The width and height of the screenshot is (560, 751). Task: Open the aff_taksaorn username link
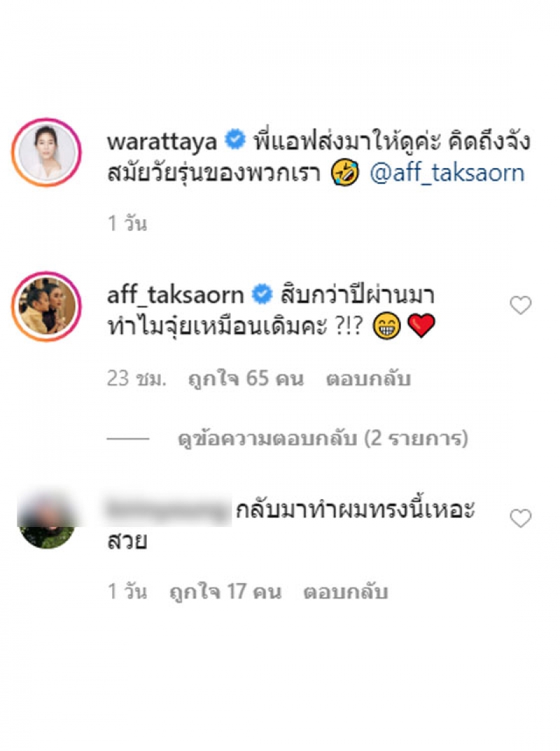point(175,295)
